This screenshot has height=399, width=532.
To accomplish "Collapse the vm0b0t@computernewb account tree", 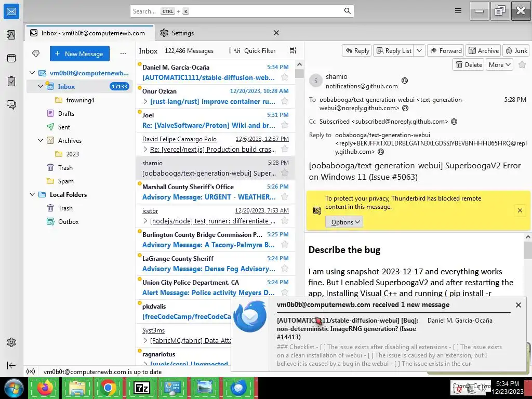I will pyautogui.click(x=32, y=73).
